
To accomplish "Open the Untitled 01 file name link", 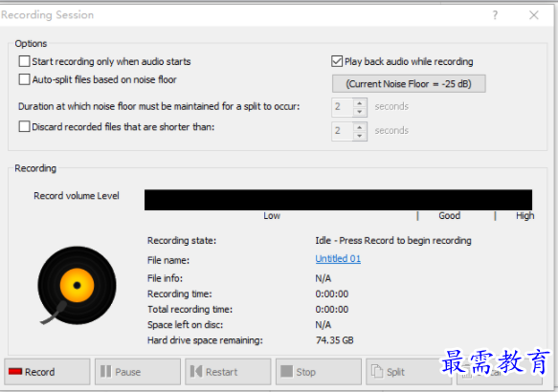I will [338, 259].
